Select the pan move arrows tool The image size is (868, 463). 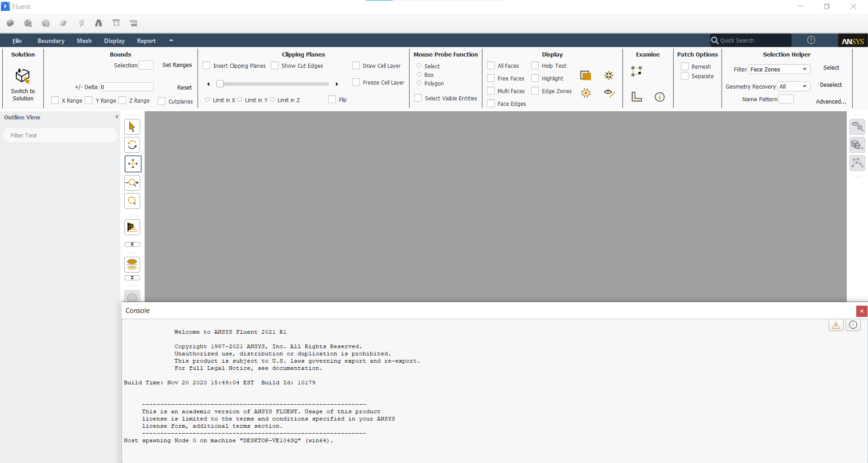(133, 164)
